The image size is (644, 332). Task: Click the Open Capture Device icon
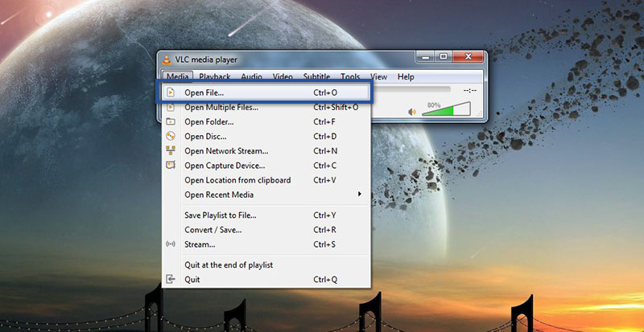171,166
